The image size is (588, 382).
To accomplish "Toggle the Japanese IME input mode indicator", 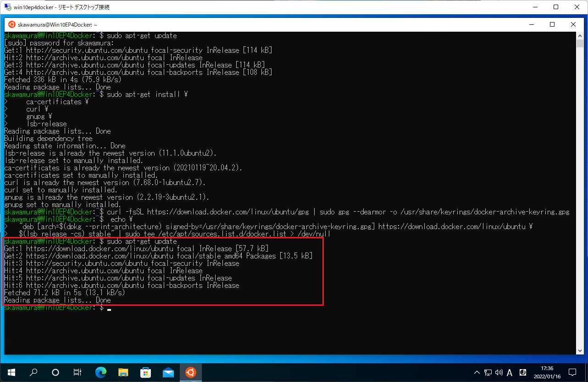I will (509, 372).
